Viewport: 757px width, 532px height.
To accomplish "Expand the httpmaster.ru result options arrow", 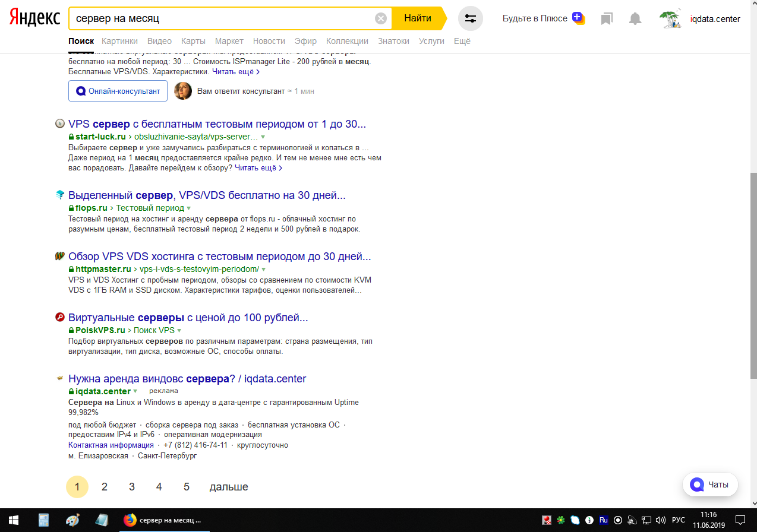I will coord(263,270).
